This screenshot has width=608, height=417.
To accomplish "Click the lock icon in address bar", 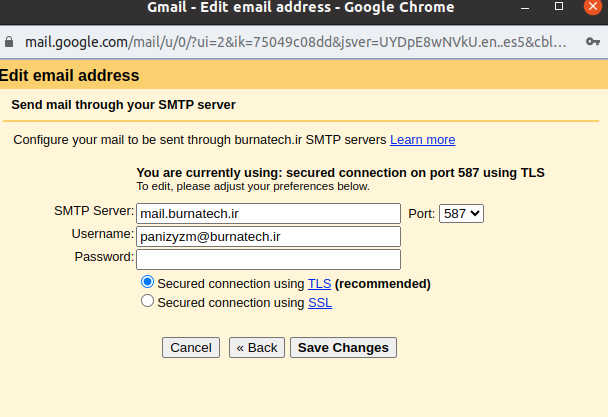I will (x=10, y=43).
